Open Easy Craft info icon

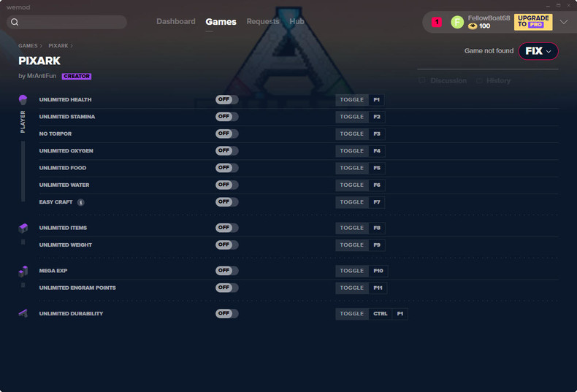coord(80,202)
